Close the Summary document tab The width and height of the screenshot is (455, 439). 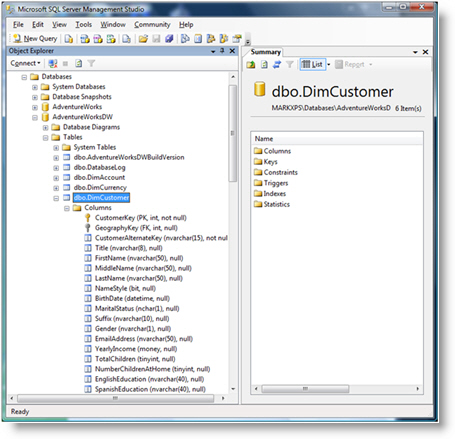point(425,52)
